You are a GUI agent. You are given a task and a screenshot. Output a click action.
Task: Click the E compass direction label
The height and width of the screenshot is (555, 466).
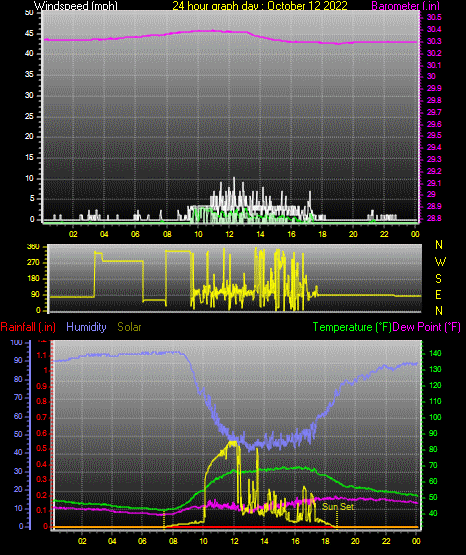[x=438, y=294]
